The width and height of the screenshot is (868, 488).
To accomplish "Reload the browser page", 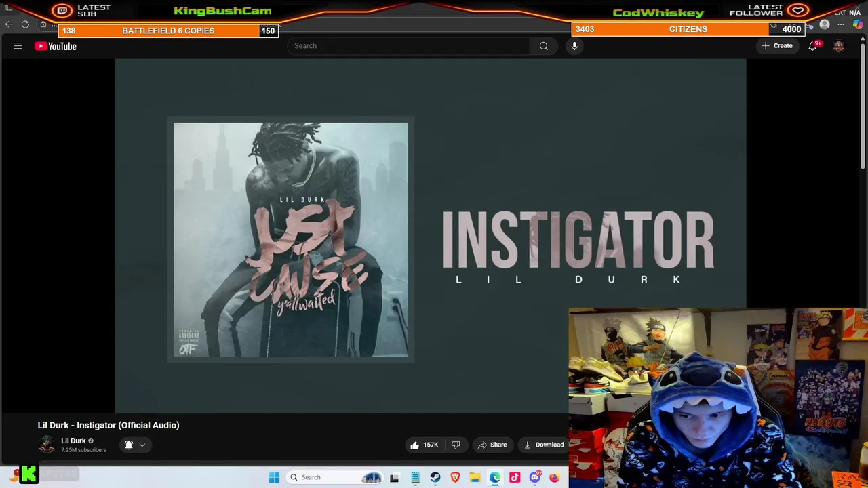I will tap(25, 24).
